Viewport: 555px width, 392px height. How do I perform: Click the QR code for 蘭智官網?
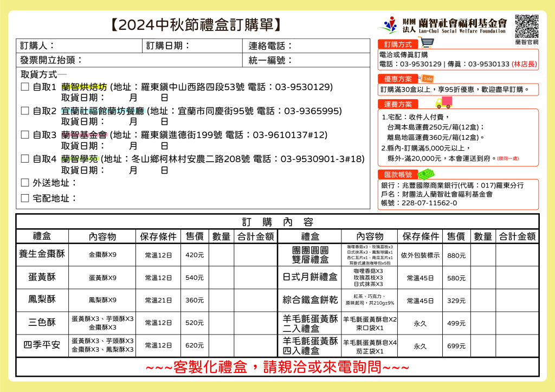click(x=527, y=27)
